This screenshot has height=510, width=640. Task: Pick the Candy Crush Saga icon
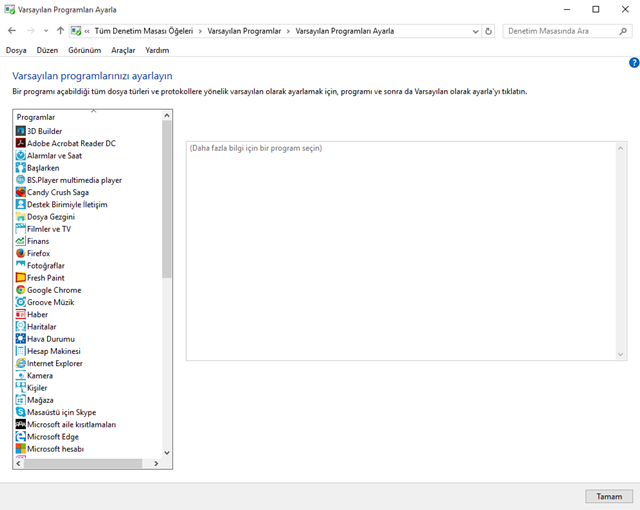click(x=20, y=192)
